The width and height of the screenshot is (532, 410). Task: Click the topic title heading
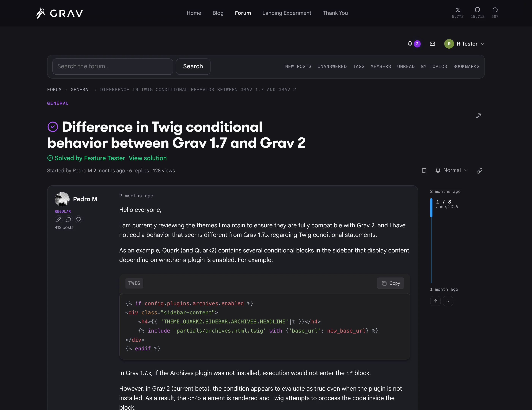click(x=176, y=135)
